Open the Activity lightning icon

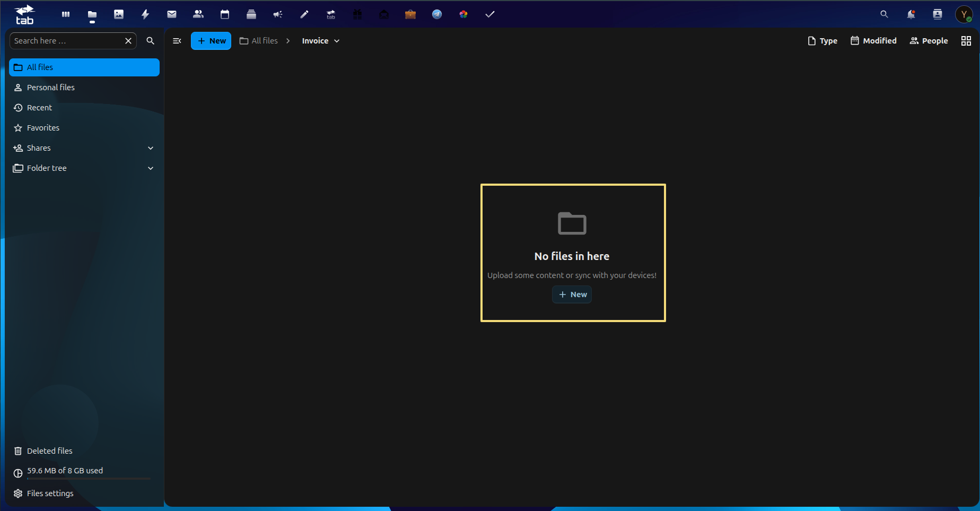pos(145,14)
